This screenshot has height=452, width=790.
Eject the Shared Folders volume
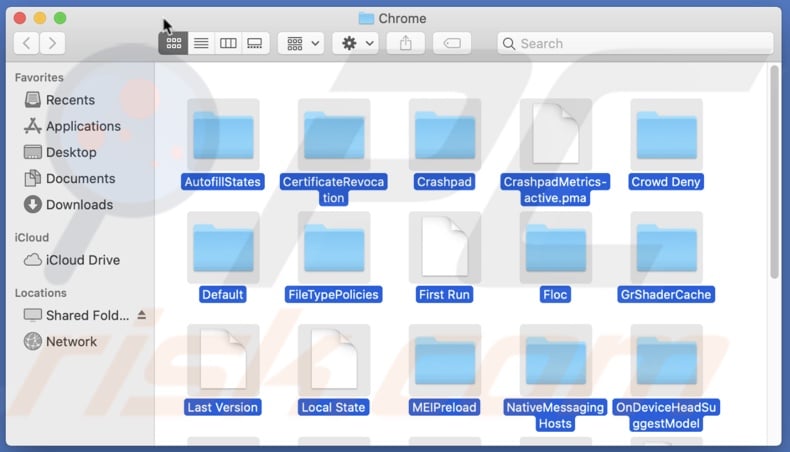(142, 315)
